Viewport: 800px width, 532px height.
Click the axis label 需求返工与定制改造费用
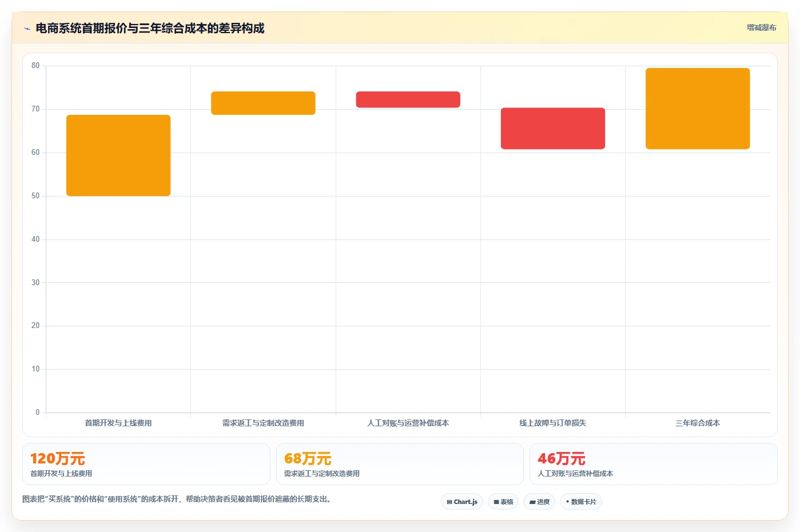263,423
